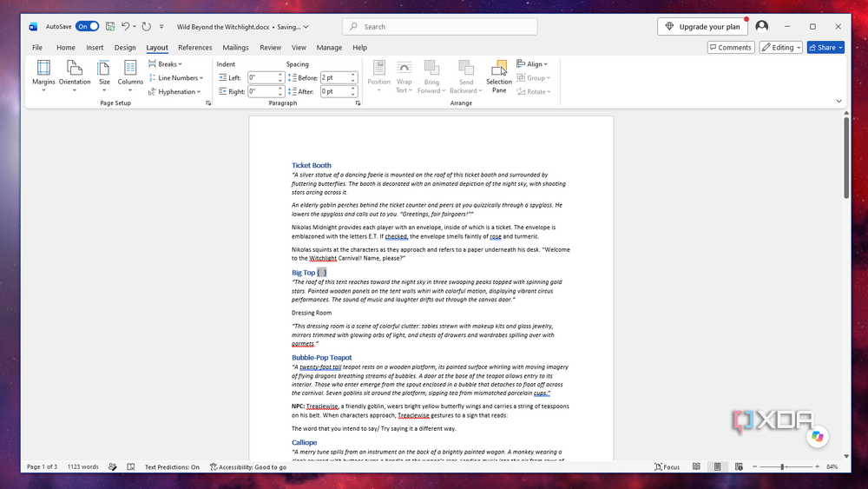Switch to Read Mode view
The height and width of the screenshot is (489, 868).
click(696, 466)
